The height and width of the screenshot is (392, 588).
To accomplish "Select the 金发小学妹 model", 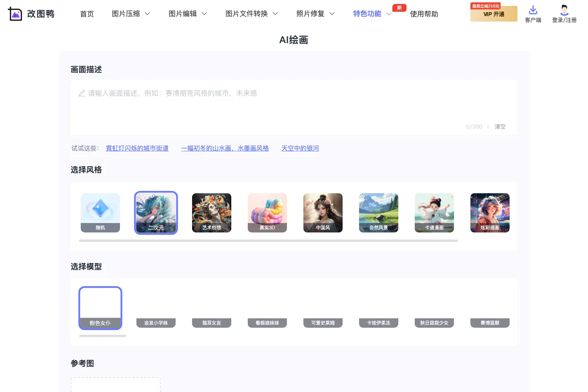I will [x=156, y=308].
